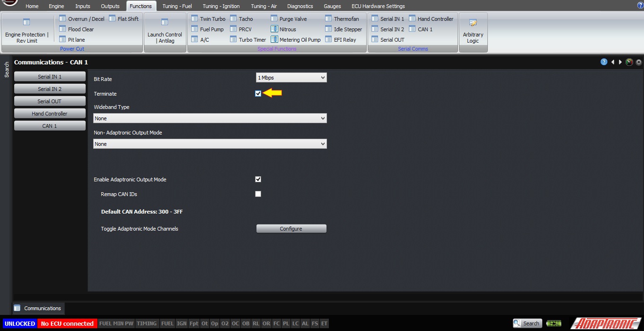Click the UNLOCKED status indicator
This screenshot has width=644, height=331.
click(20, 323)
